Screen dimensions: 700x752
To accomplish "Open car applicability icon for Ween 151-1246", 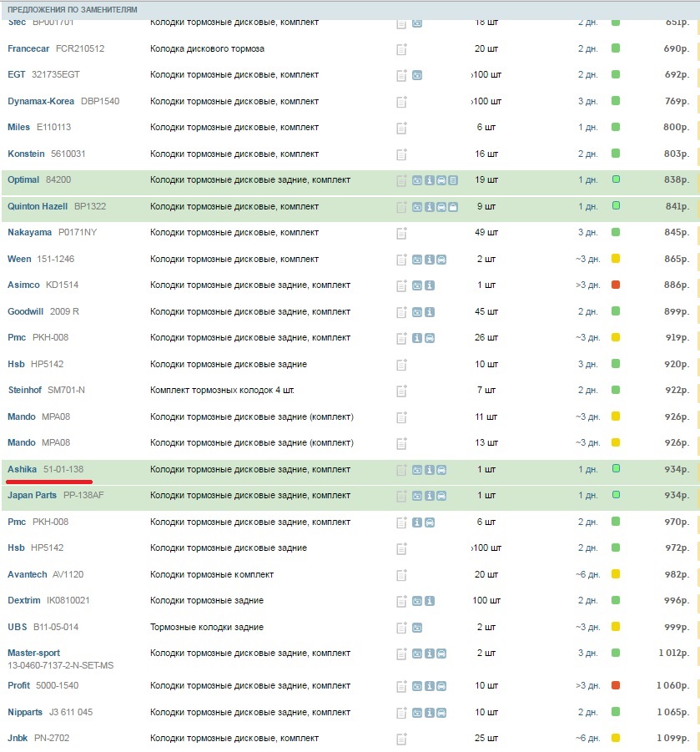I will [441, 260].
